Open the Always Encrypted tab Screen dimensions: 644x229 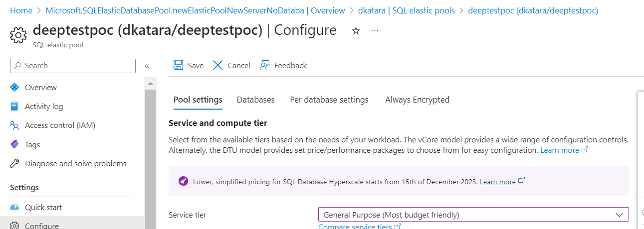[417, 100]
